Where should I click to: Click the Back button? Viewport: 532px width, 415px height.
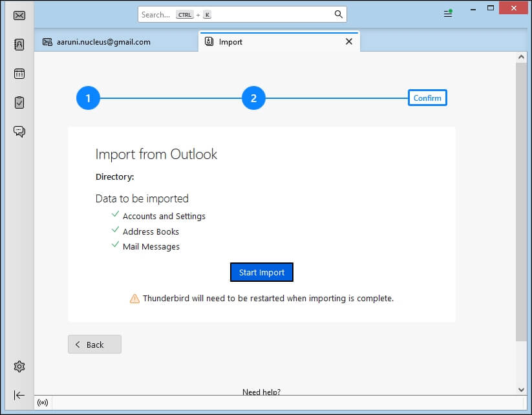94,345
